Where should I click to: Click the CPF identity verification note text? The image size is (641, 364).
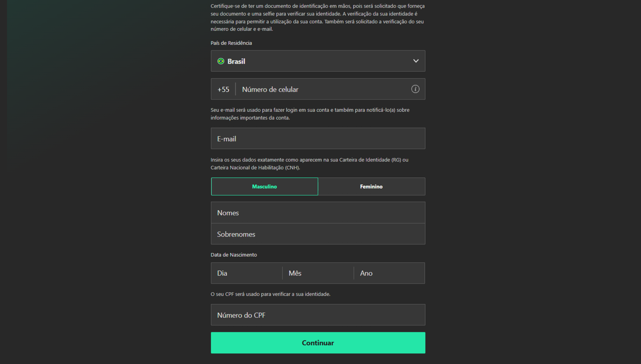coord(270,294)
